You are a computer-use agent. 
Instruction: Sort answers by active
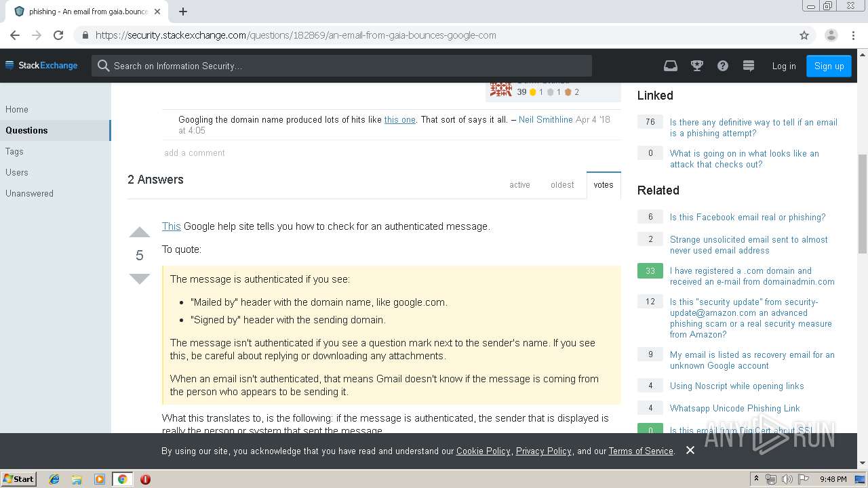[519, 184]
